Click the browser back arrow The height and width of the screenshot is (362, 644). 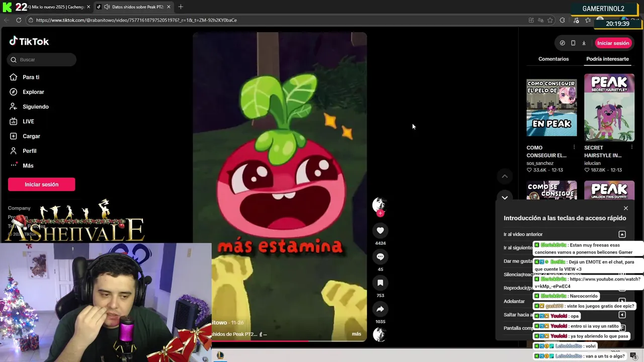point(7,20)
